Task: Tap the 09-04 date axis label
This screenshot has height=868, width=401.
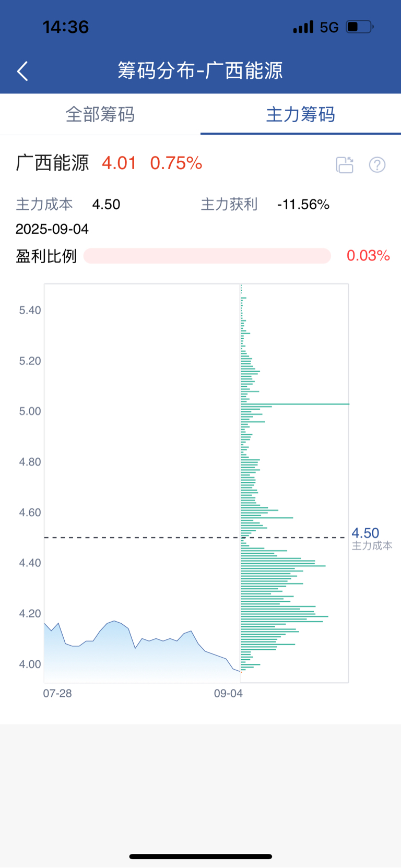Action: click(228, 693)
